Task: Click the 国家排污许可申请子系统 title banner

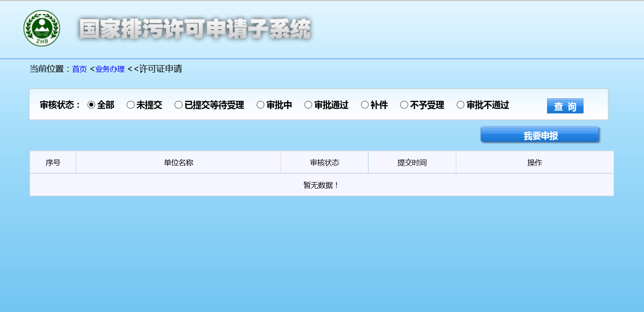Action: pos(195,30)
